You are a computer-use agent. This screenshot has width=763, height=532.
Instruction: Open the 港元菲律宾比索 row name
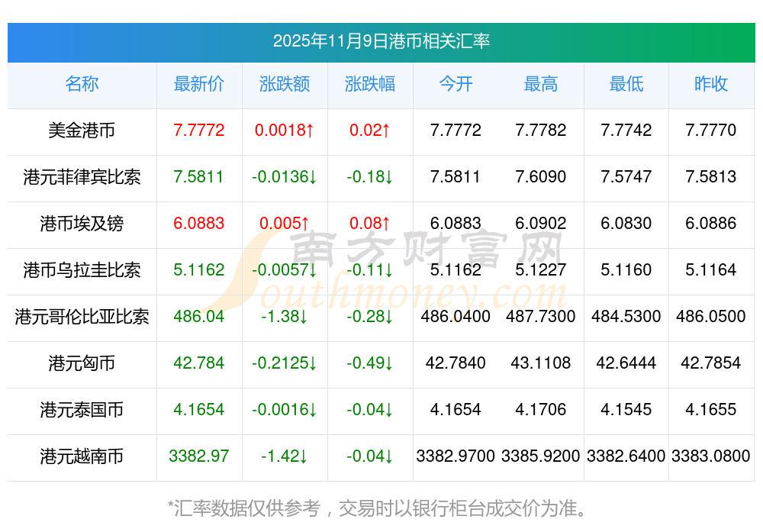[82, 177]
